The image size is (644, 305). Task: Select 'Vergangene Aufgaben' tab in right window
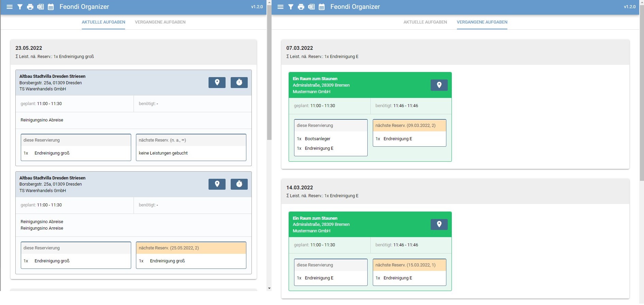point(482,22)
